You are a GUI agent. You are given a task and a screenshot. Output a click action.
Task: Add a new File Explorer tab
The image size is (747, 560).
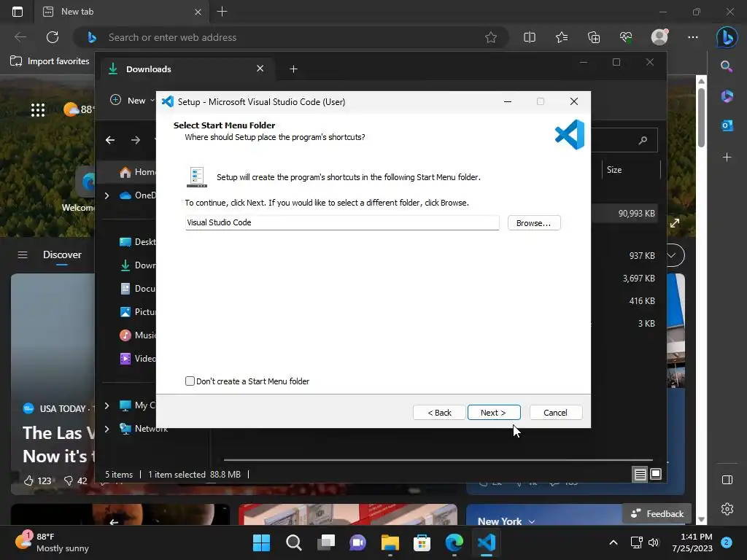click(293, 69)
